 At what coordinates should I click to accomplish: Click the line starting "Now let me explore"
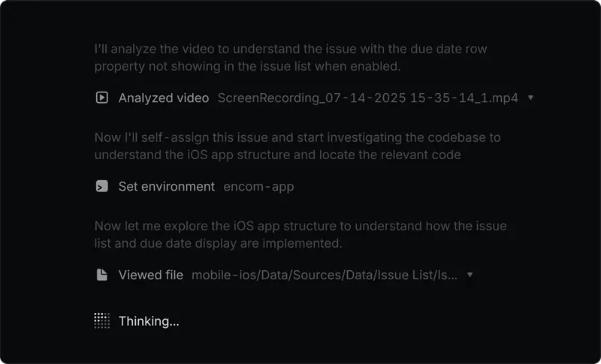click(x=300, y=226)
